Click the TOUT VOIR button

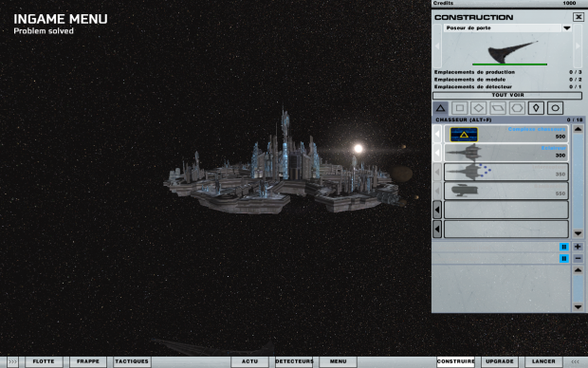click(x=507, y=95)
